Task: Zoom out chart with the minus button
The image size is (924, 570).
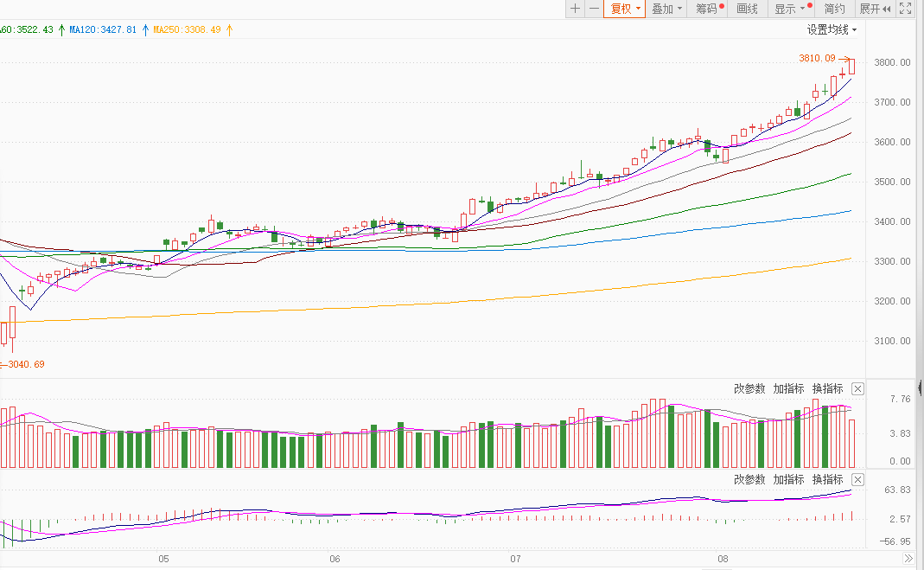Action: click(x=594, y=9)
